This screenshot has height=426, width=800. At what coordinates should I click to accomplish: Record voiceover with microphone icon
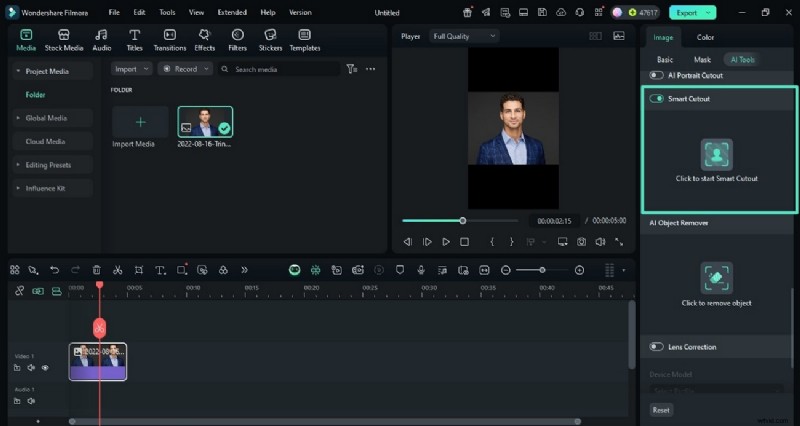click(x=421, y=270)
